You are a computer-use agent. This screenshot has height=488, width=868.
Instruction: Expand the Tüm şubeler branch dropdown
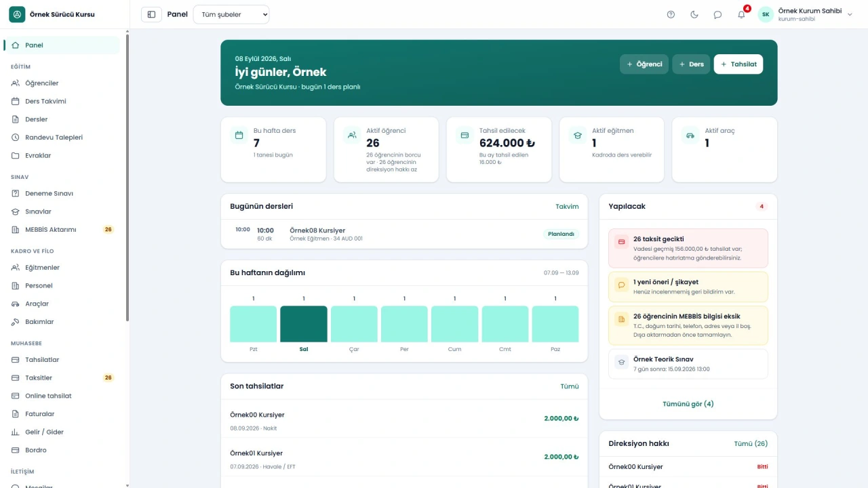click(x=231, y=14)
